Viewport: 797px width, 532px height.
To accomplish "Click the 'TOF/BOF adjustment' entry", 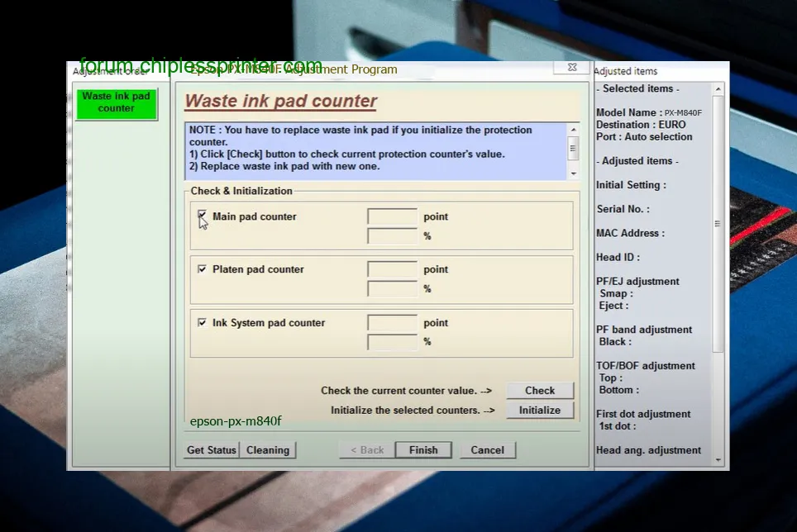I will 646,365.
